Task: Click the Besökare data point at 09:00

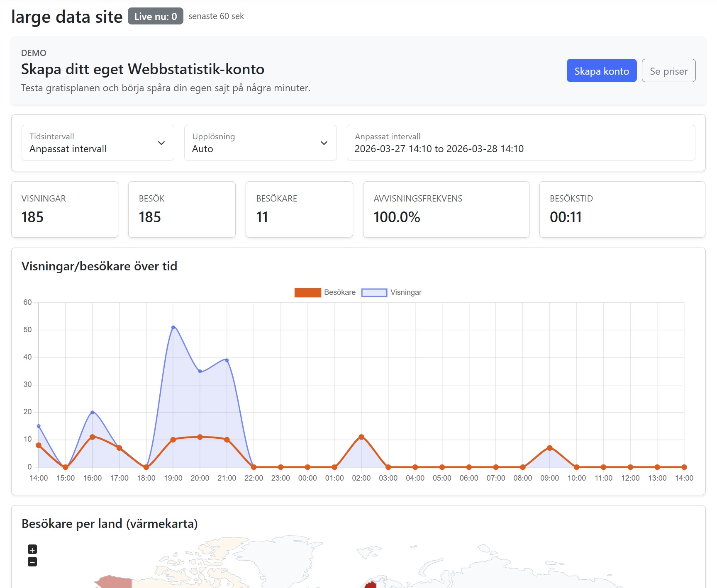Action: [x=550, y=448]
